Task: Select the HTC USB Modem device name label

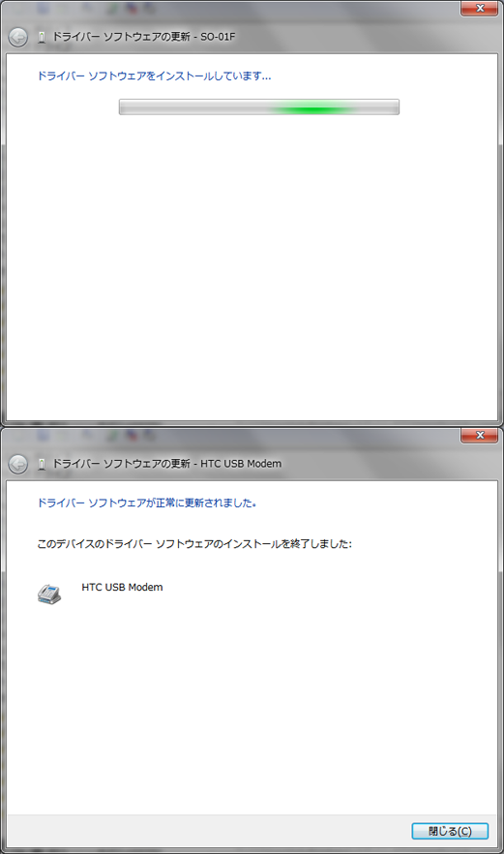Action: click(x=122, y=587)
